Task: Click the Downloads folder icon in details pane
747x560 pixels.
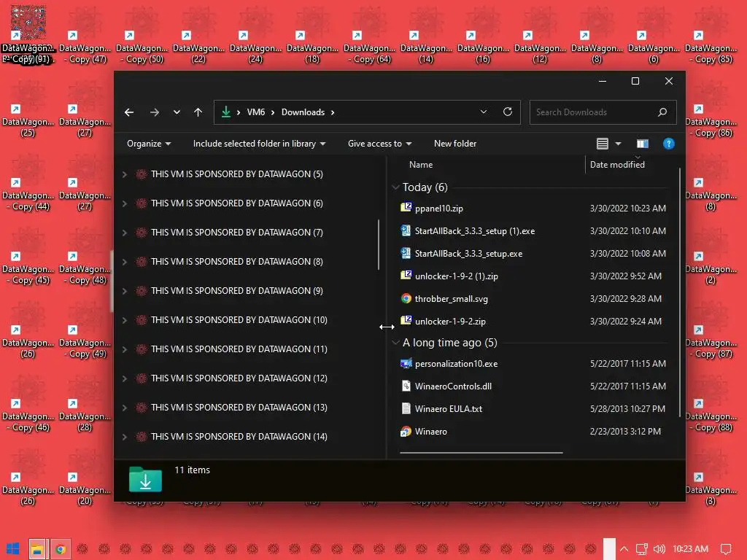Action: click(145, 480)
